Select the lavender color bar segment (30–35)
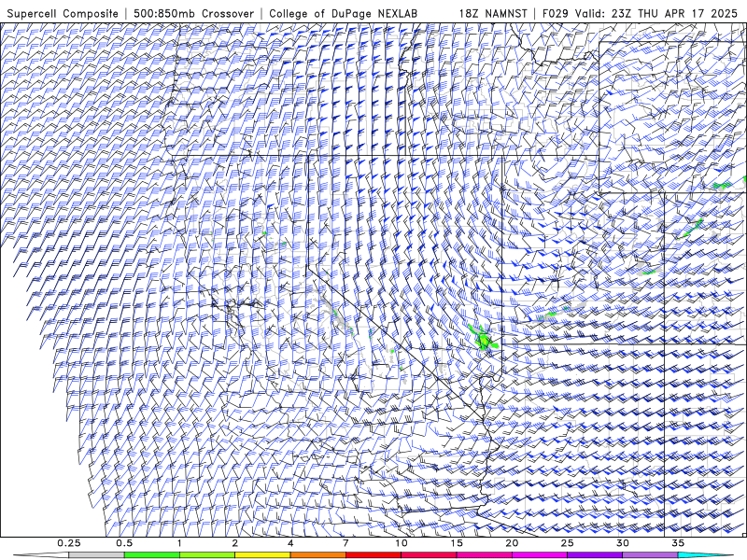 (650, 555)
